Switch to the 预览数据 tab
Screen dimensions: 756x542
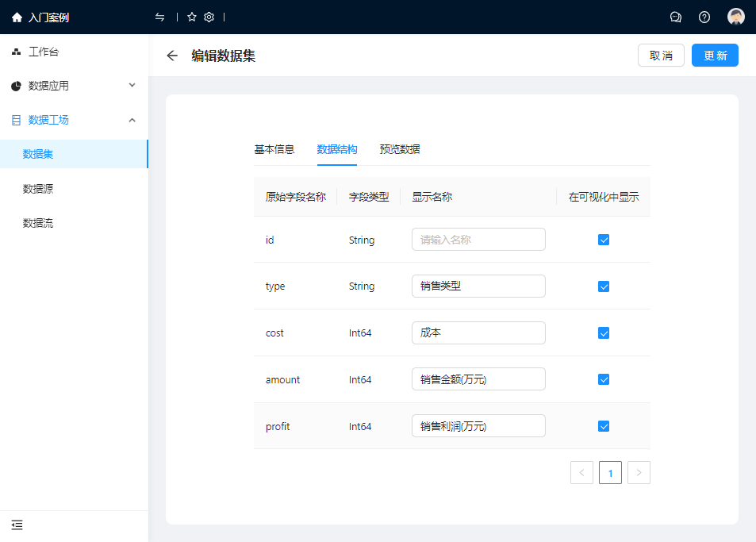[x=400, y=149]
